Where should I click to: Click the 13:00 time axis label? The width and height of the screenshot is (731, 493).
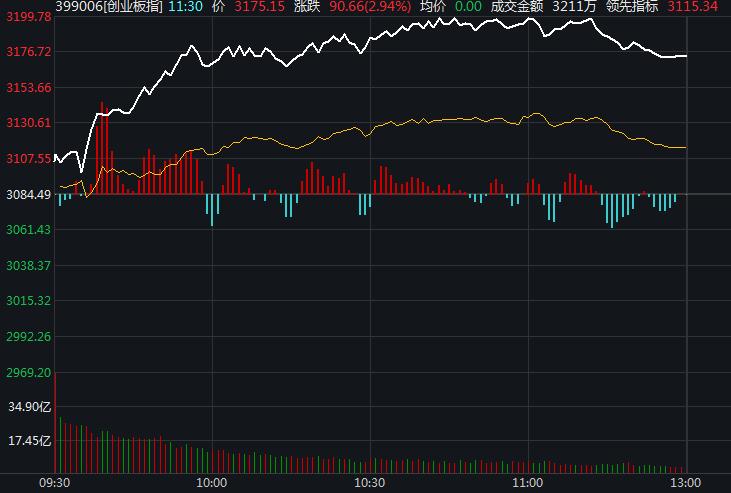tap(685, 483)
